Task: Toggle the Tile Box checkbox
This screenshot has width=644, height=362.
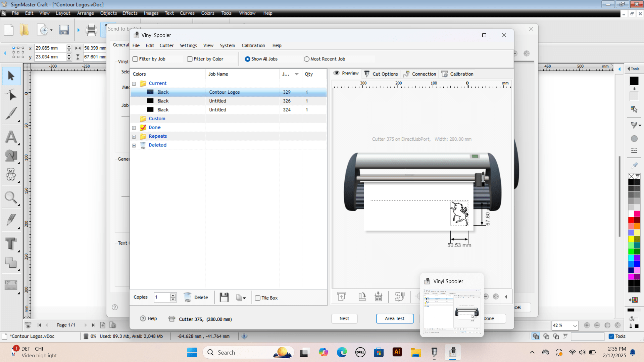Action: (x=258, y=298)
